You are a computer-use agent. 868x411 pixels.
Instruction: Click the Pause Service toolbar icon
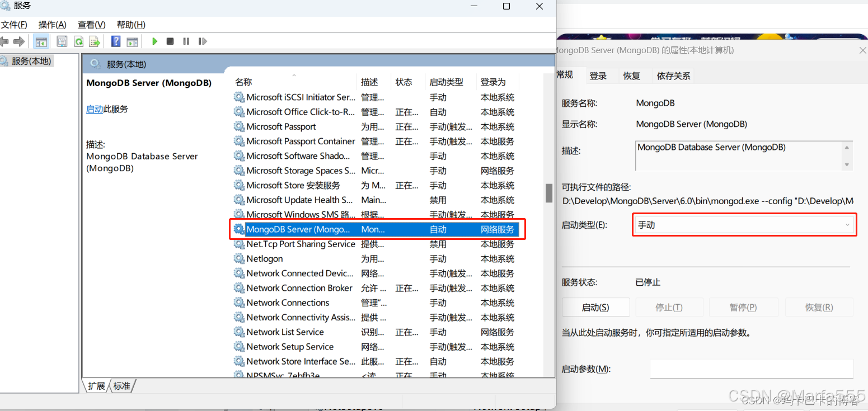[x=185, y=41]
